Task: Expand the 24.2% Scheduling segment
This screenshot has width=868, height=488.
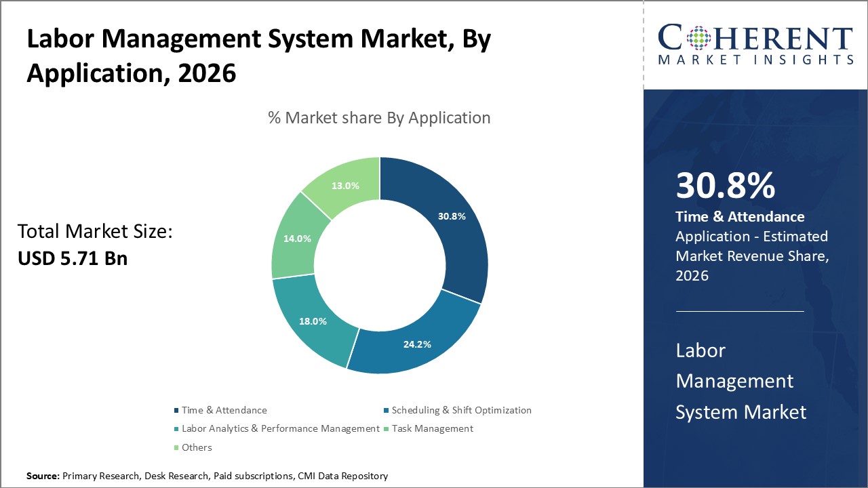Action: click(418, 344)
